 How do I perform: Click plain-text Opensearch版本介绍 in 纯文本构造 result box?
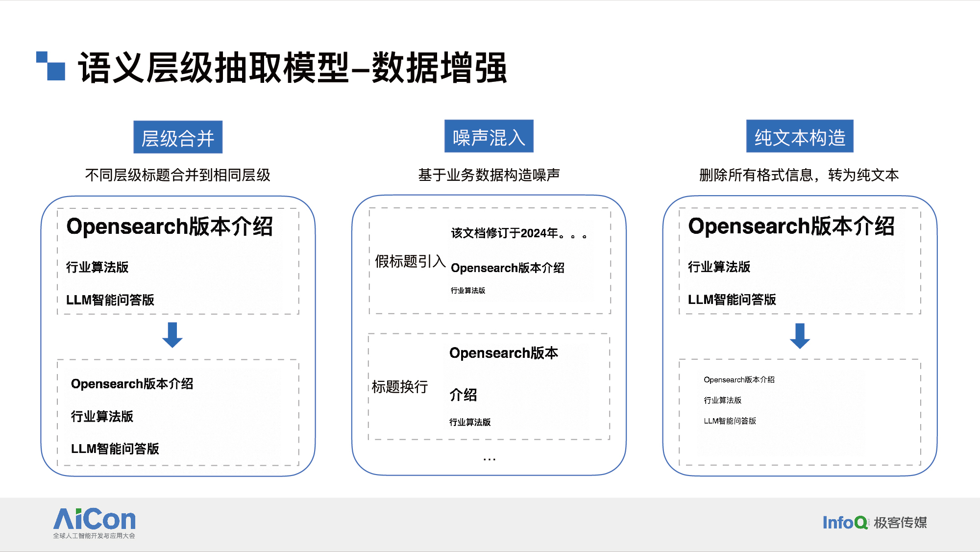click(739, 379)
